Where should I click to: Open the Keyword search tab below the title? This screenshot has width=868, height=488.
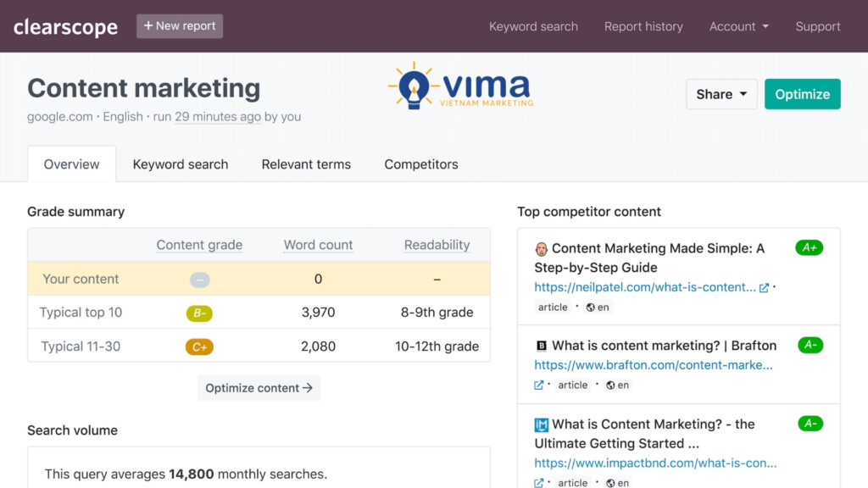[181, 164]
